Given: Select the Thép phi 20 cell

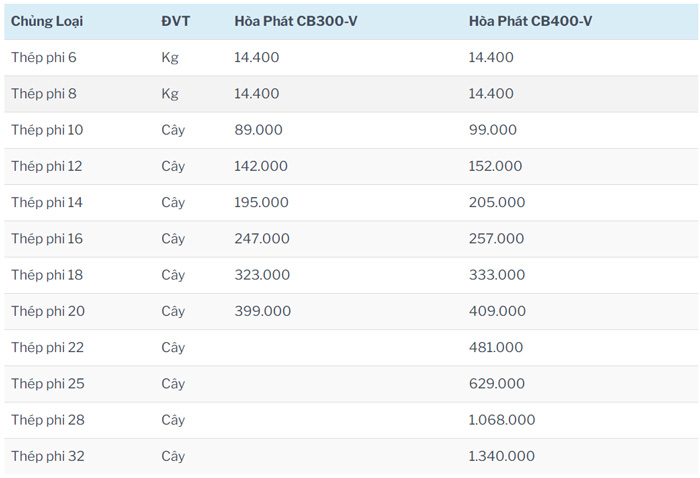Looking at the screenshot, I should [48, 311].
